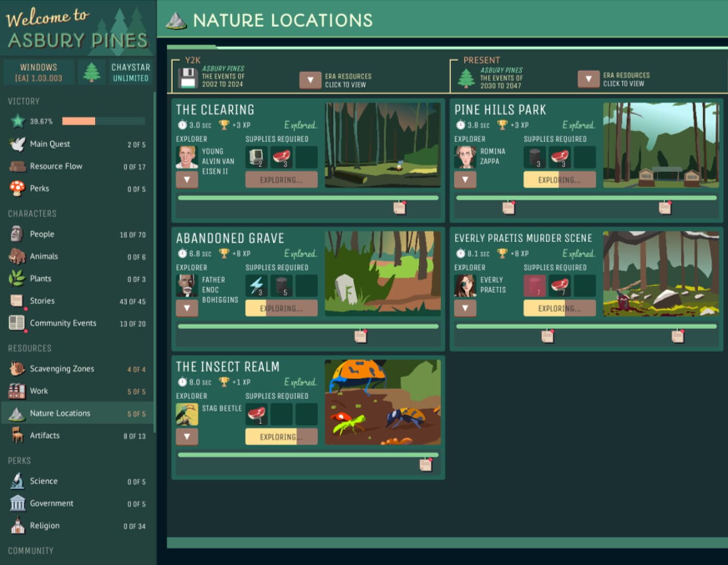Click the Plants leaf icon
728x565 pixels.
[x=17, y=278]
